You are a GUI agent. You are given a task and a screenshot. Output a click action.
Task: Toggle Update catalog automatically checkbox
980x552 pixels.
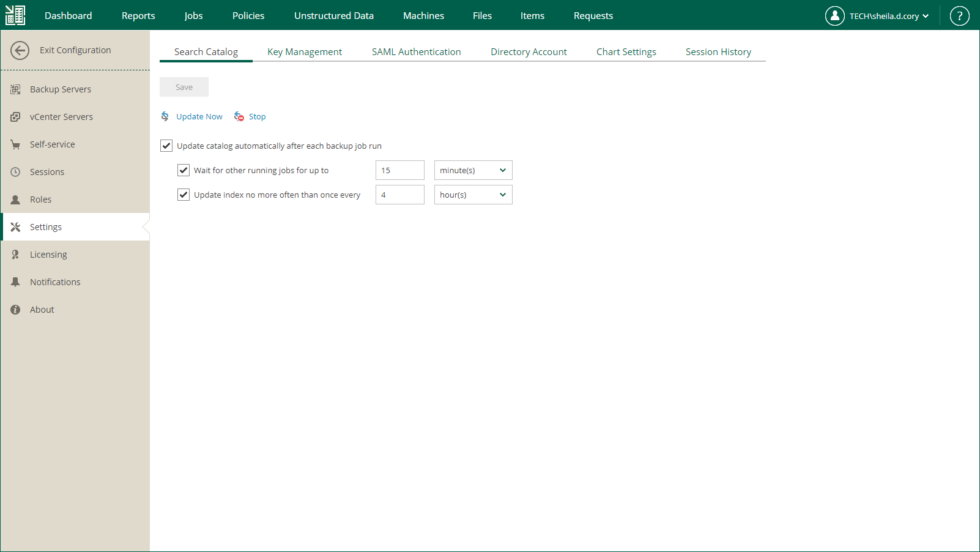tap(166, 146)
